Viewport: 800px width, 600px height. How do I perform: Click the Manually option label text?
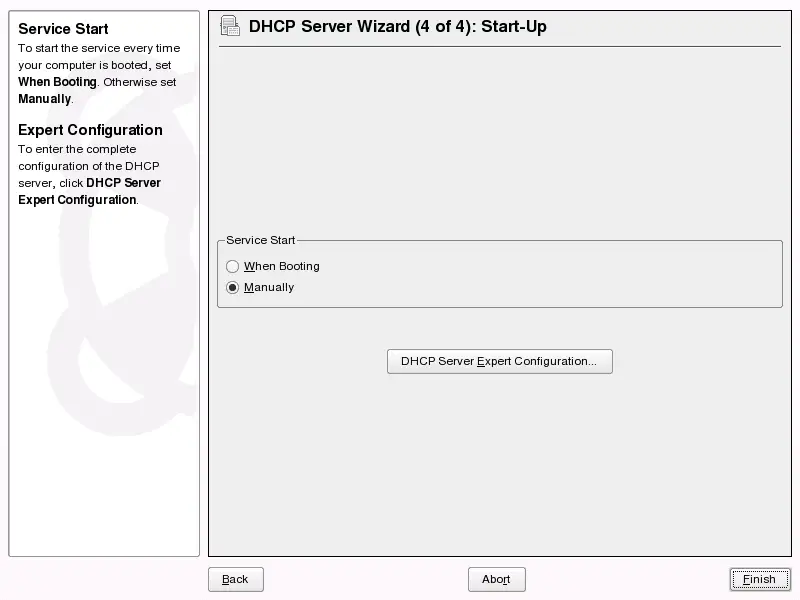pos(269,287)
